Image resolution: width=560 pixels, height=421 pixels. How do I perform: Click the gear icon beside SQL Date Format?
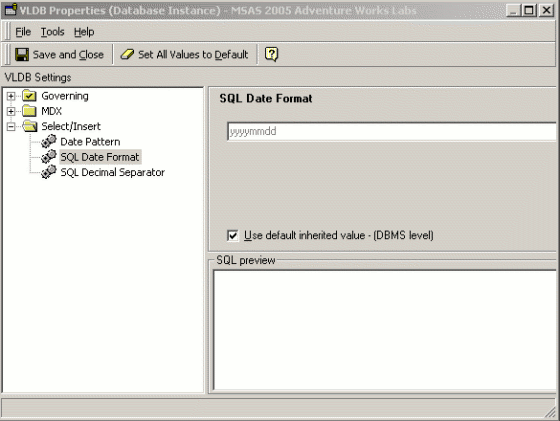coord(49,157)
